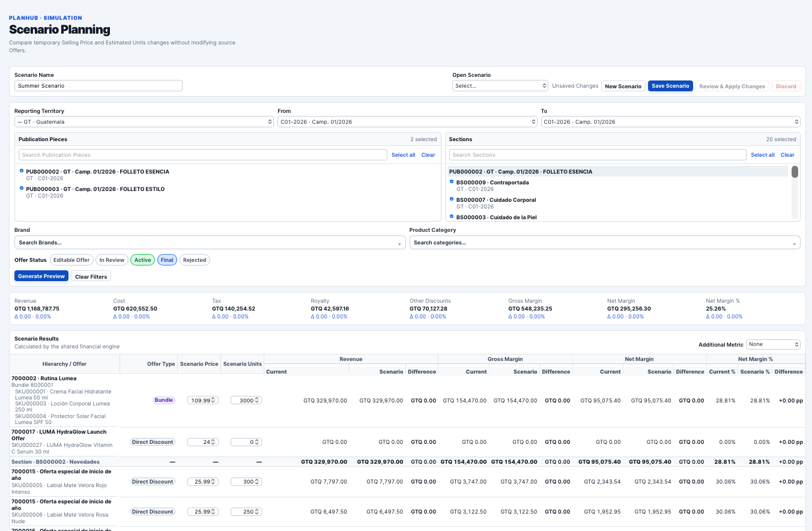Screen dimensions: 812x531
Task: Click Save Scenario button
Action: tap(670, 86)
